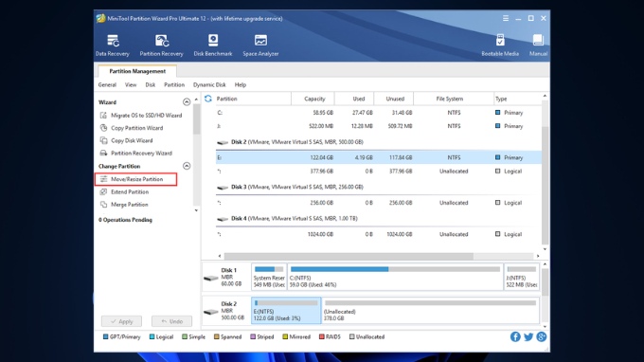Open the Help menu
The width and height of the screenshot is (644, 362).
coord(241,85)
